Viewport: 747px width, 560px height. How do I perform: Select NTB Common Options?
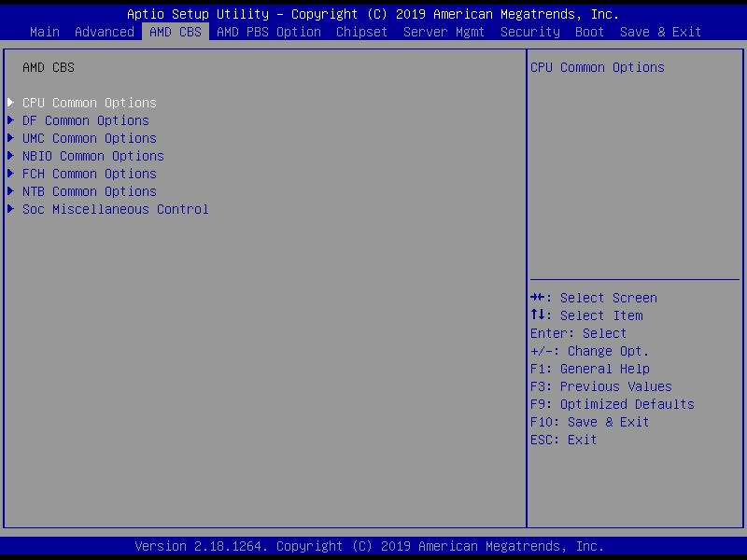point(89,191)
